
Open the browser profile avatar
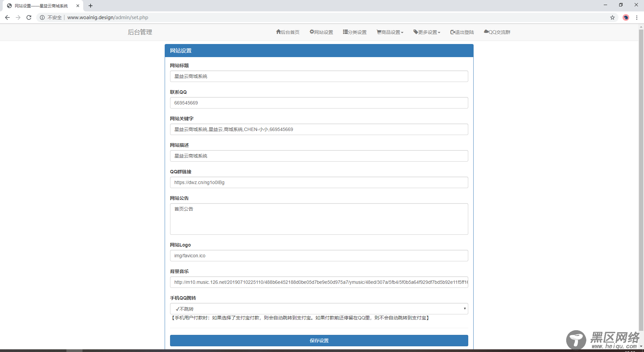[626, 17]
